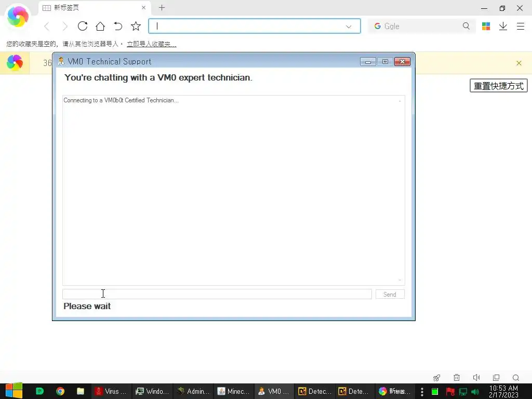Switch to the Admin... taskbar window
Viewport: 532px width, 399px height.
coord(193,391)
